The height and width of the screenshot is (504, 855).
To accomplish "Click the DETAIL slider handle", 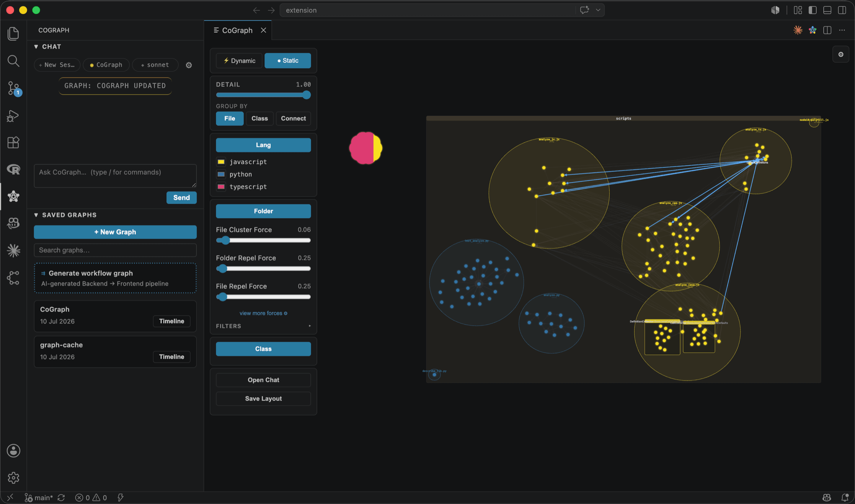I will pos(306,95).
